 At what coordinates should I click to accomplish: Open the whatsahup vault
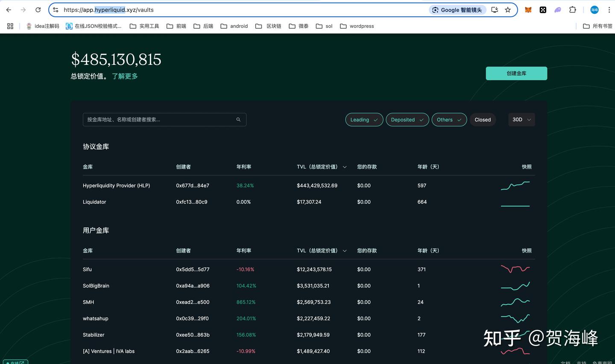tap(96, 319)
